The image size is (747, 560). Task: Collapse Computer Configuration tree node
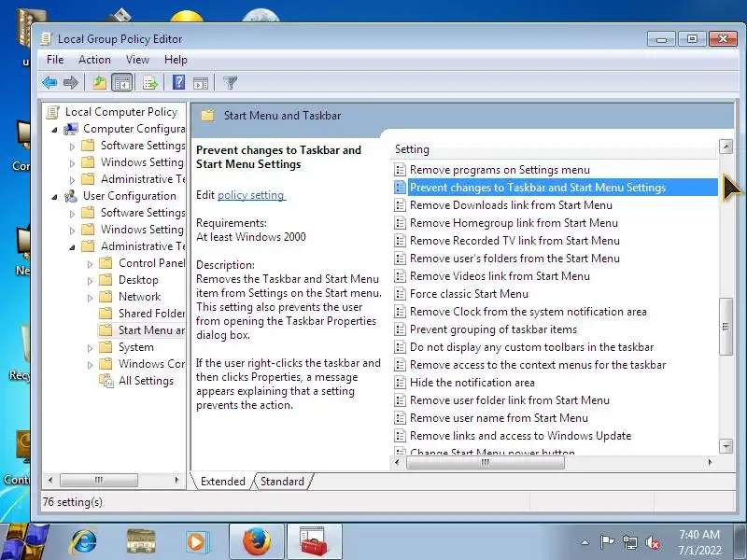tap(55, 130)
